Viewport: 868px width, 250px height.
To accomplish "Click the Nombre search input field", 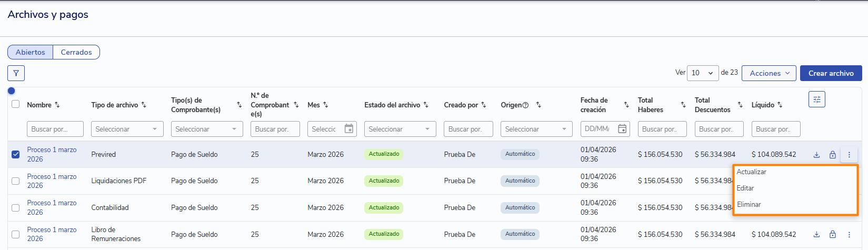I will (55, 129).
